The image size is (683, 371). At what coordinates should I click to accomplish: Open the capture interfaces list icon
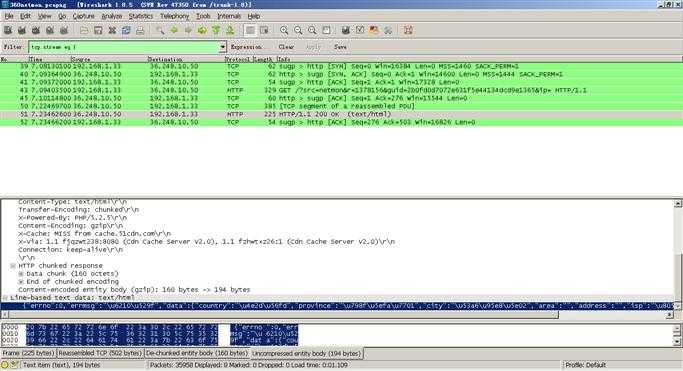coord(8,30)
